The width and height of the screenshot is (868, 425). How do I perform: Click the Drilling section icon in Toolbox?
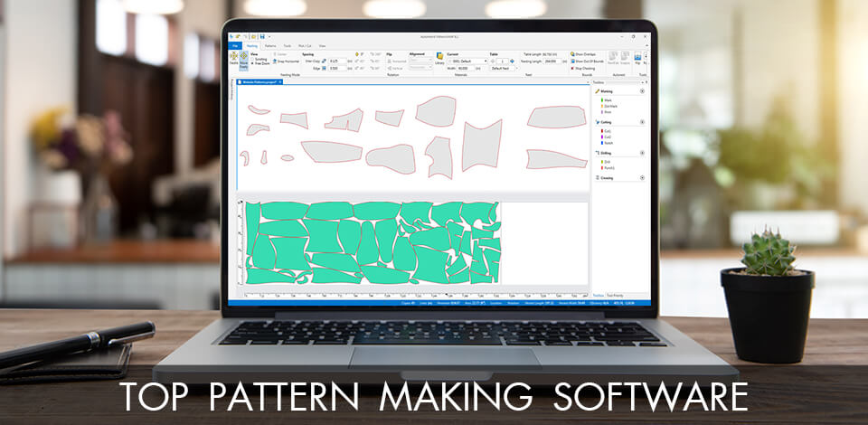point(598,153)
